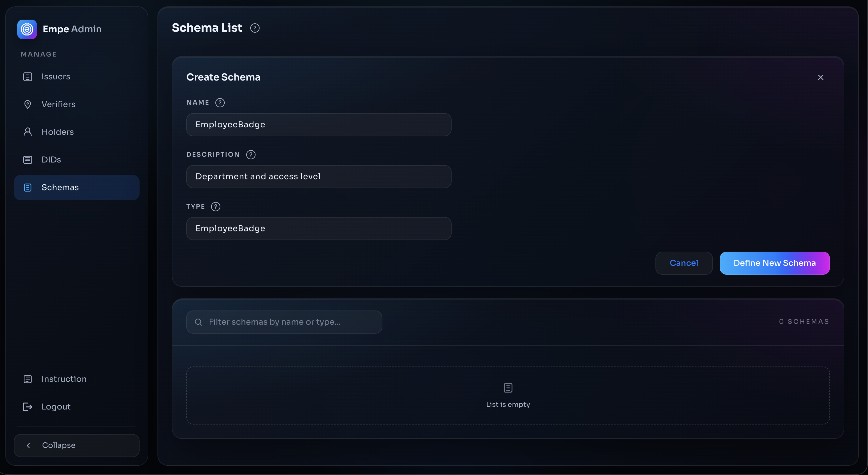This screenshot has width=868, height=475.
Task: Focus the Description input field
Action: (319, 177)
